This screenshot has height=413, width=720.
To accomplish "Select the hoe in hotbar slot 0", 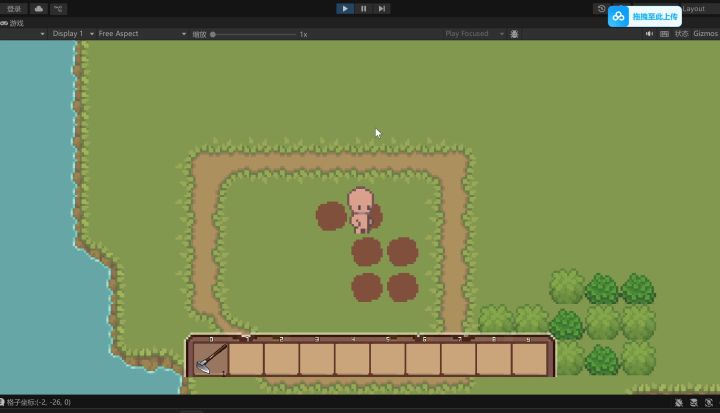I will 211,359.
